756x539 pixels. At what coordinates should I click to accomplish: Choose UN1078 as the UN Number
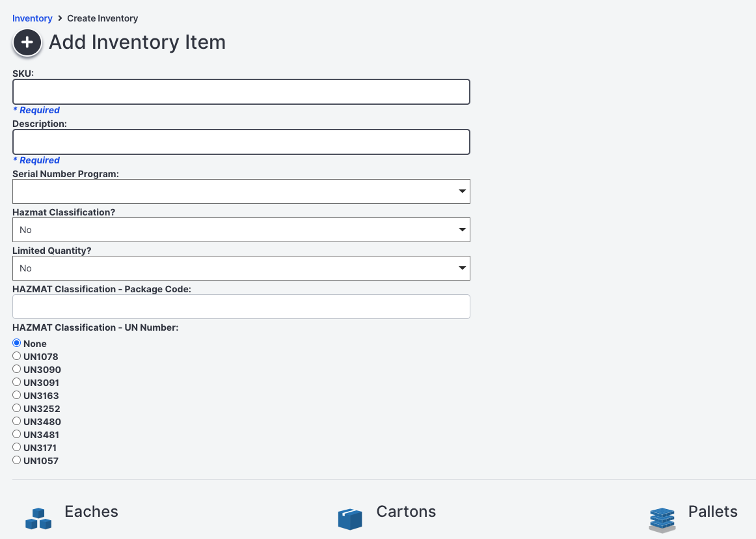click(16, 355)
